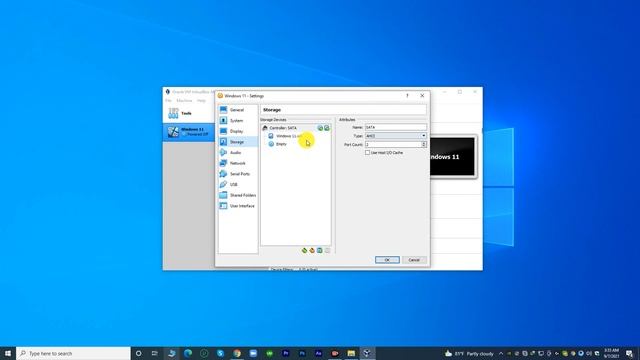Open the Windows Start menu
This screenshot has height=360, width=640.
(x=8, y=353)
